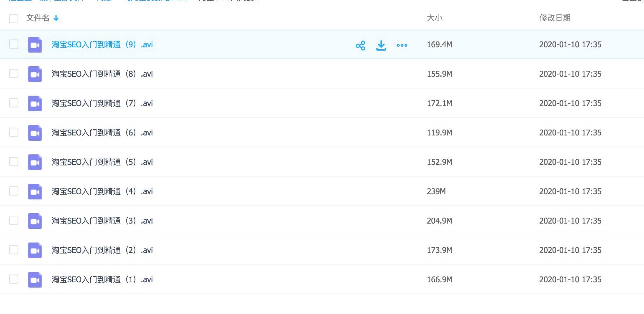Click the size value 166.9M

pos(440,280)
